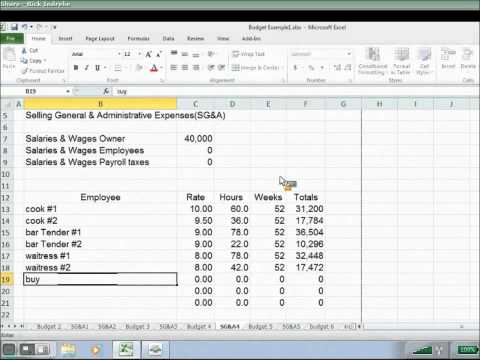Toggle Merge & Center

coord(256,68)
